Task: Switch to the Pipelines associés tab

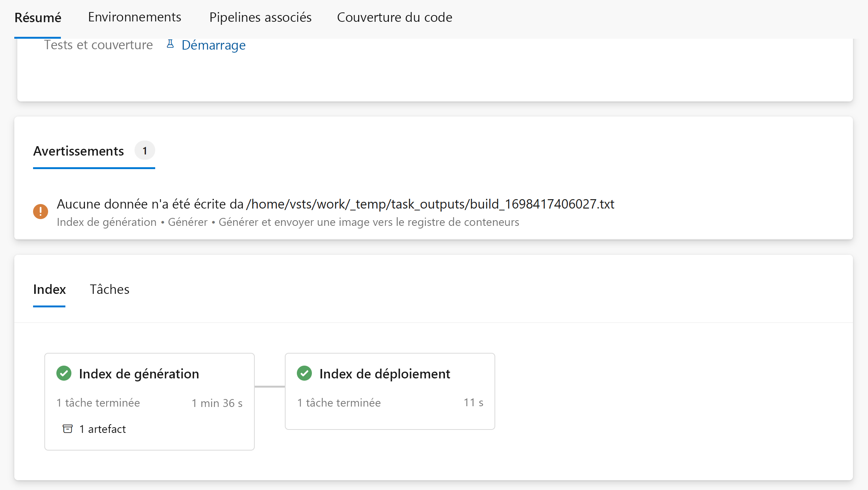Action: [x=260, y=17]
